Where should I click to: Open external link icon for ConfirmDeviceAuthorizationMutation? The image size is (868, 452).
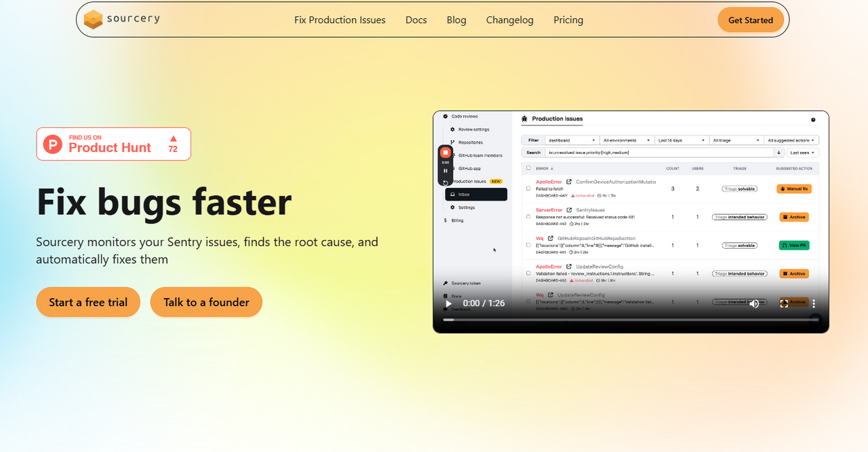click(x=570, y=182)
